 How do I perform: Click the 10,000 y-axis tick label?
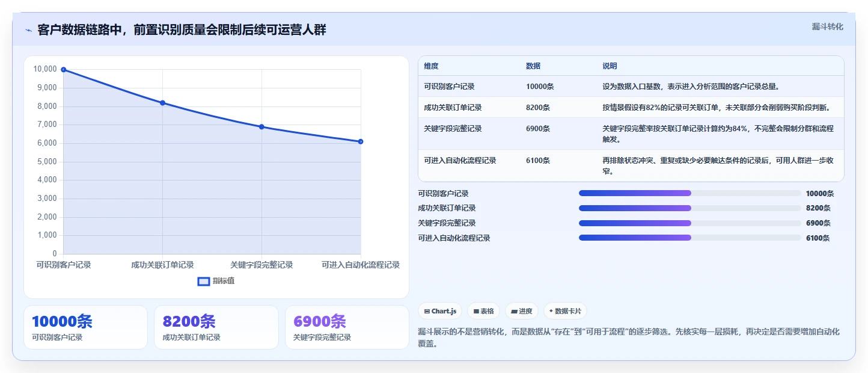(x=45, y=69)
